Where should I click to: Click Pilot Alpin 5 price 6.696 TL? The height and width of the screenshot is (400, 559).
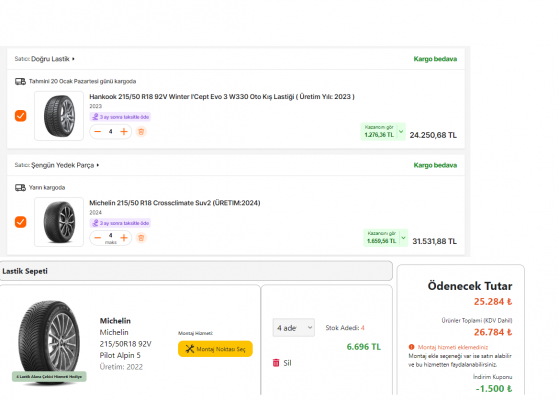[x=364, y=347]
